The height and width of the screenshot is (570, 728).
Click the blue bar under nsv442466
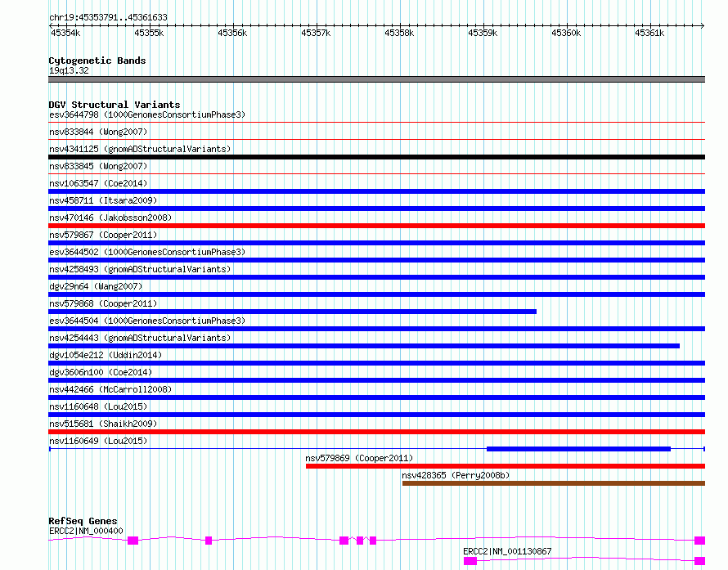[x=376, y=397]
